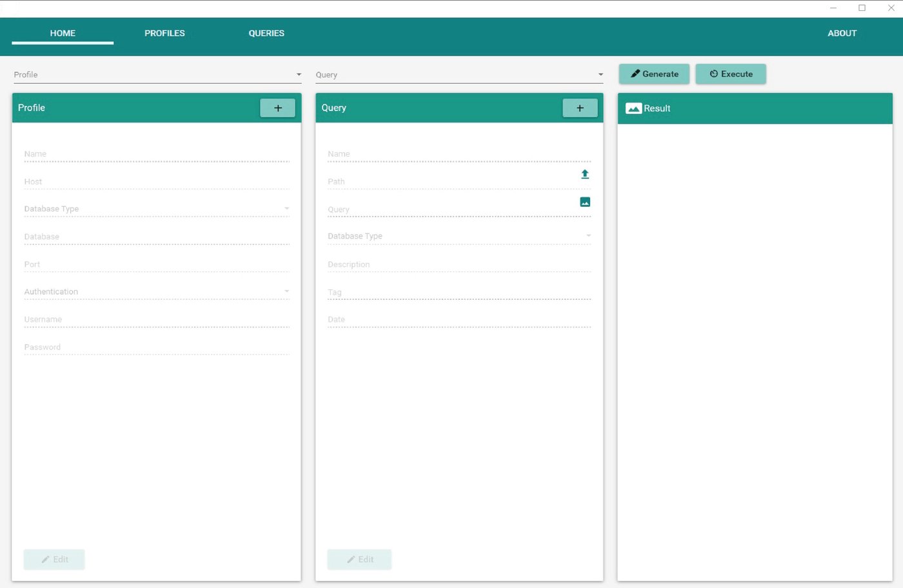Click the upload icon beside Path field
The image size is (903, 588).
(x=584, y=174)
